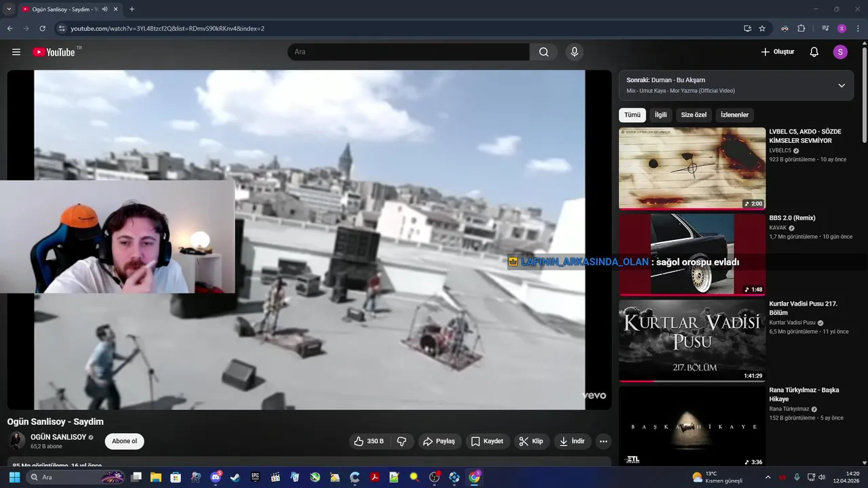Select the İlgili filter chip

point(660,115)
